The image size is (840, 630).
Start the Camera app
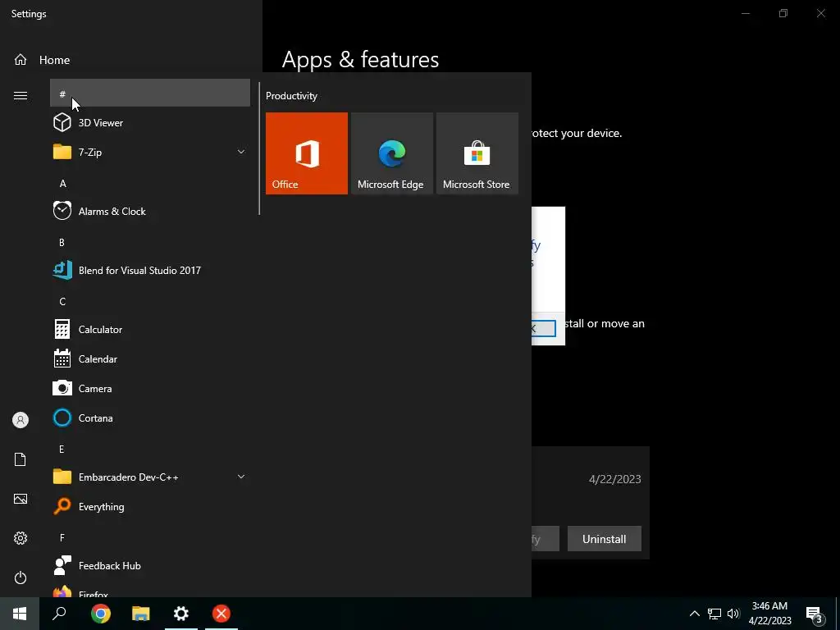pos(150,388)
